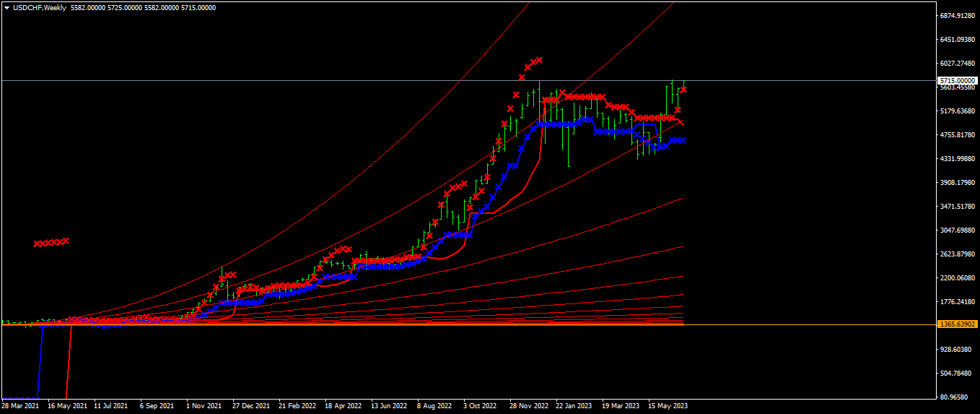Select the 5715.00000 current price label

(957, 80)
